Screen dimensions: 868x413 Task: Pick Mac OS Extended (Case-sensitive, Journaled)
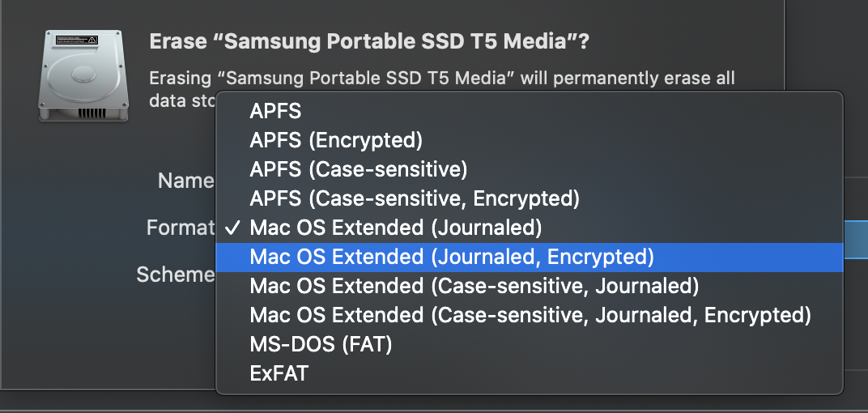(474, 286)
